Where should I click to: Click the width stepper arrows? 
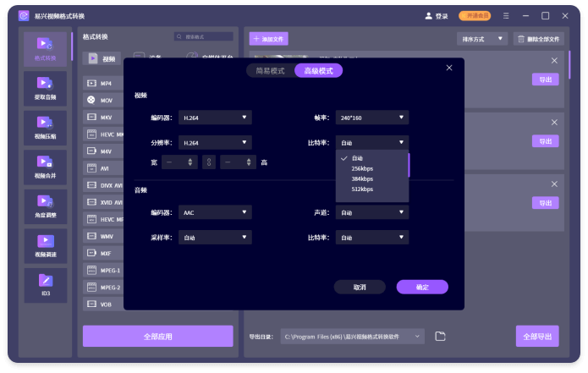(190, 162)
